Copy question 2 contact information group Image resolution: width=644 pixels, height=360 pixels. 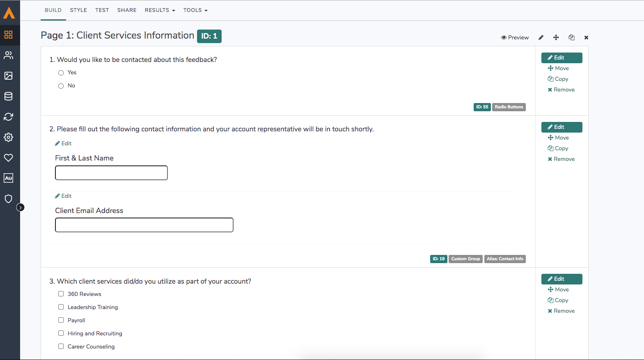click(x=558, y=149)
